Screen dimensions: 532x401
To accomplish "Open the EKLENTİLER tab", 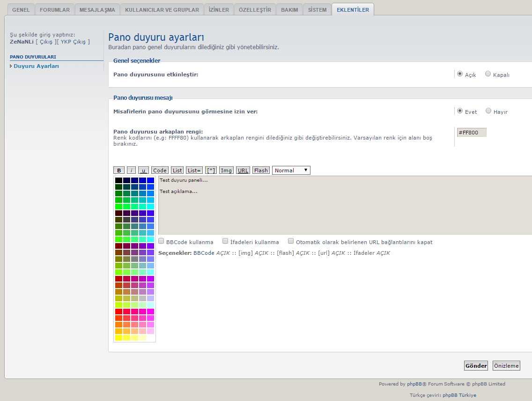I will (353, 10).
